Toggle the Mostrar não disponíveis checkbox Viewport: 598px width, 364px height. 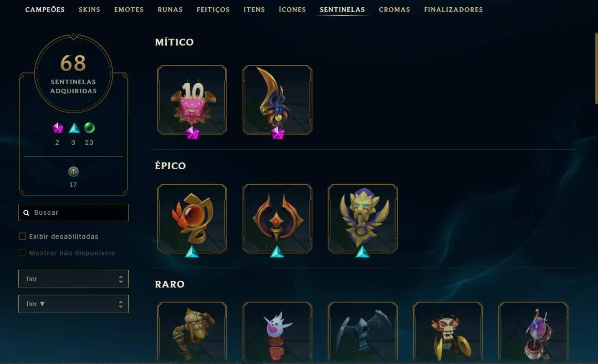click(22, 253)
